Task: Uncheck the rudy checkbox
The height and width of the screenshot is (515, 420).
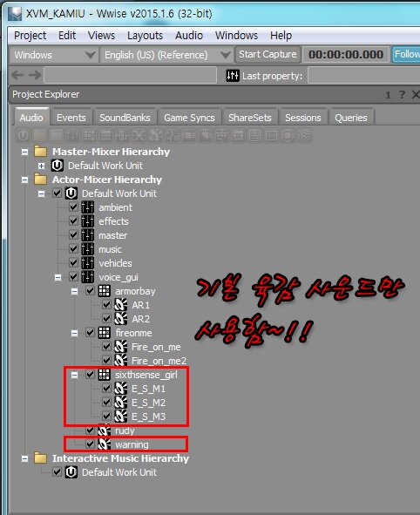Action: pyautogui.click(x=90, y=430)
